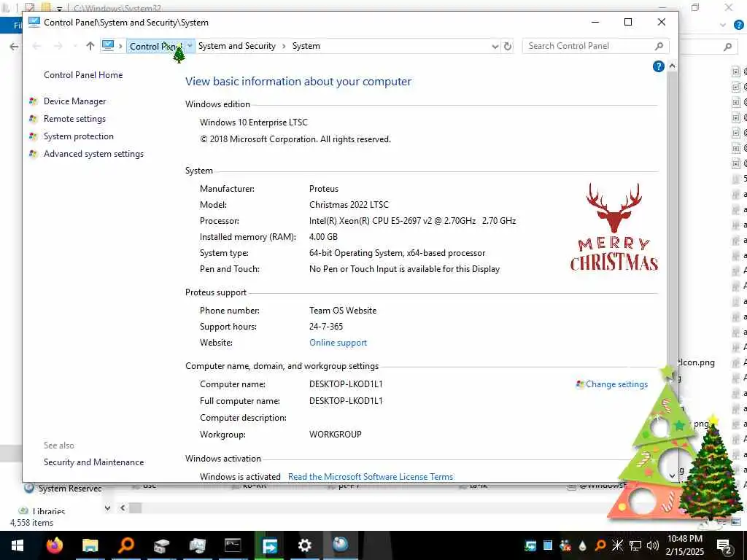Click the Forward arrow in Control Panel
Image resolution: width=747 pixels, height=560 pixels.
(58, 46)
